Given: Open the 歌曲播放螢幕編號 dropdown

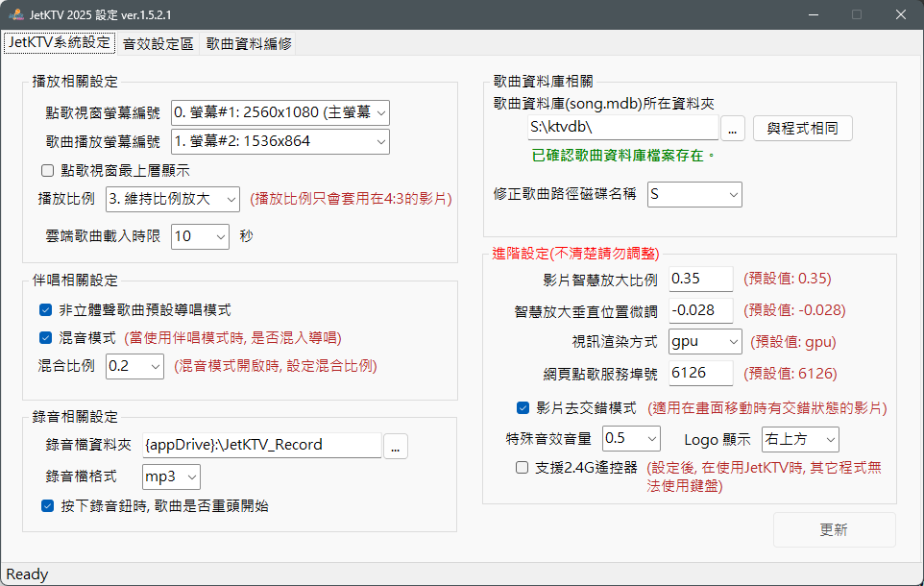Looking at the screenshot, I should pyautogui.click(x=280, y=141).
